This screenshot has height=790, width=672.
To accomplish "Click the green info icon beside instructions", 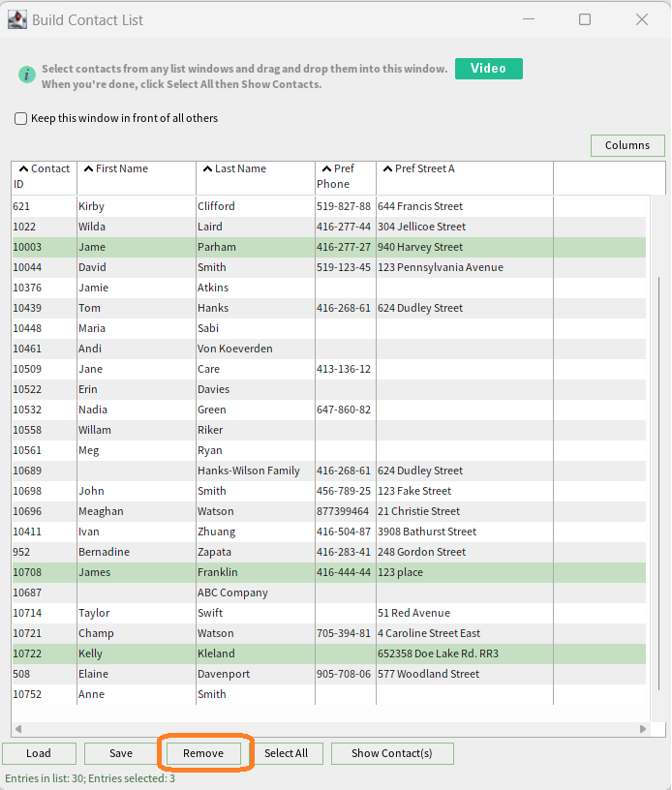I will (27, 75).
